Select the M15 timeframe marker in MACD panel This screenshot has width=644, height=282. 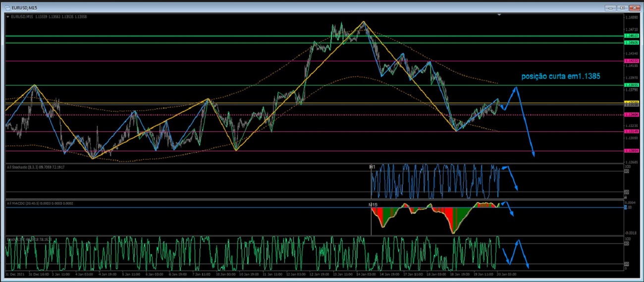point(373,204)
